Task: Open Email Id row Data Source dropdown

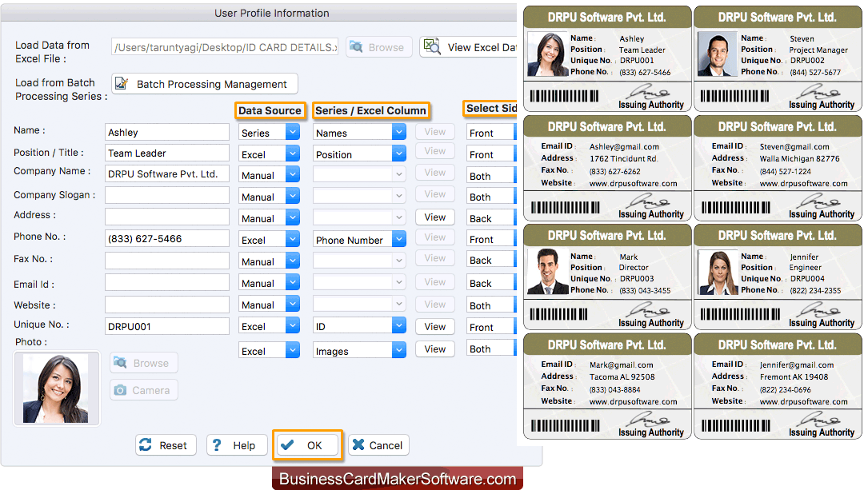Action: (269, 283)
